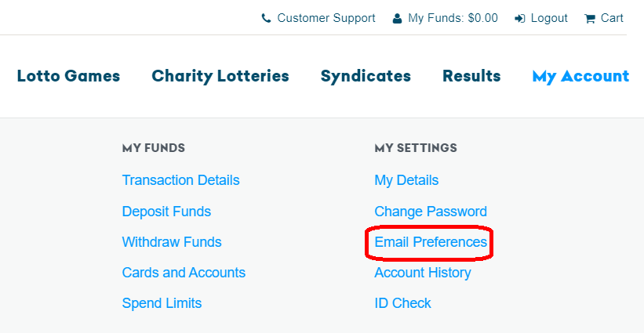Select Change Password
Screen dimensions: 644x333
pos(431,212)
